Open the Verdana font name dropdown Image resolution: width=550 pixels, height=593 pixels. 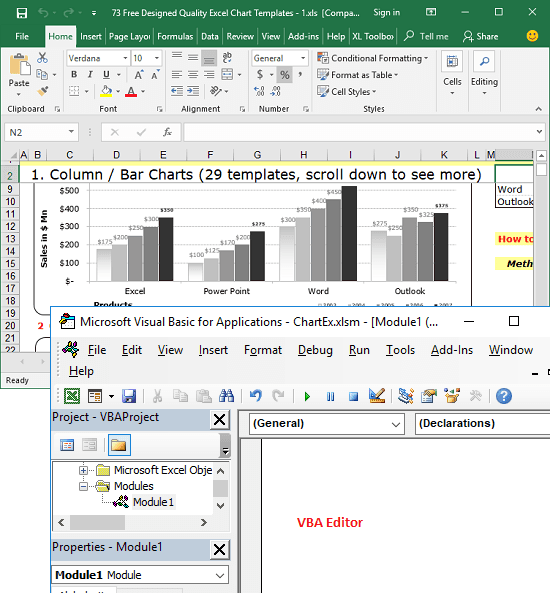(125, 58)
